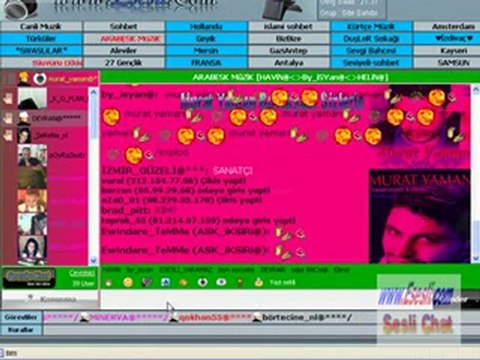Open the Kurallar tab

(x=21, y=330)
